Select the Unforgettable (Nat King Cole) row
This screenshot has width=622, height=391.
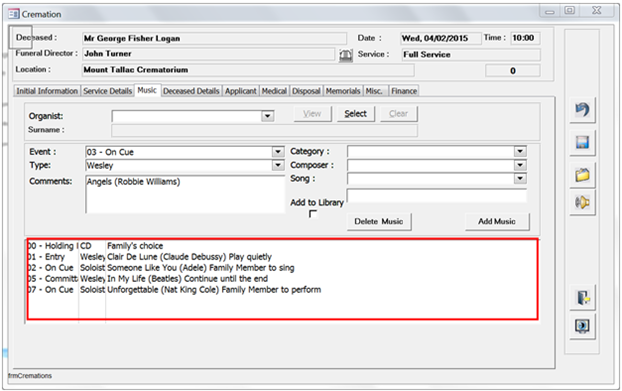282,290
